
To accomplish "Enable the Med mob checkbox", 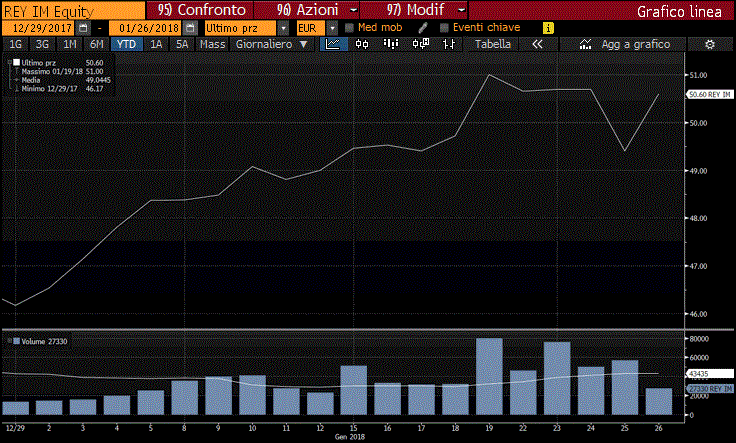I will pos(349,28).
